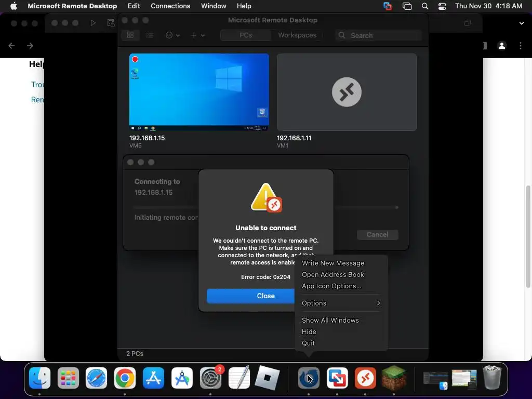Choose Show All Windows
Screen dimensions: 532x399
330,320
